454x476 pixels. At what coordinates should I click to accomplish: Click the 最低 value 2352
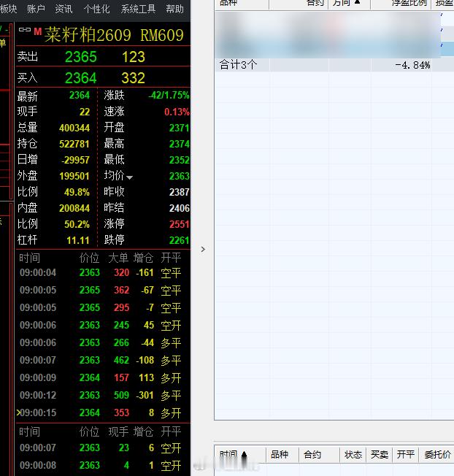(180, 160)
